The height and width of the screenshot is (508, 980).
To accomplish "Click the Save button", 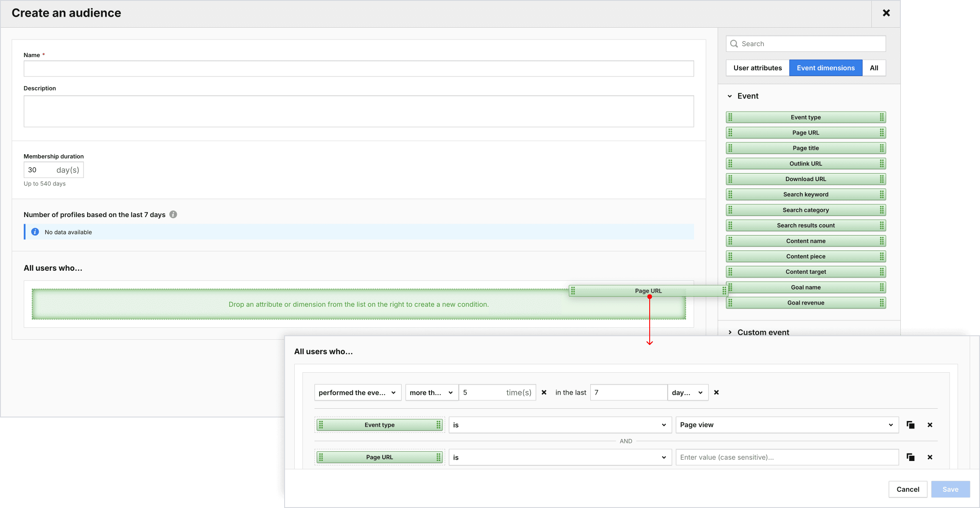I will tap(950, 489).
